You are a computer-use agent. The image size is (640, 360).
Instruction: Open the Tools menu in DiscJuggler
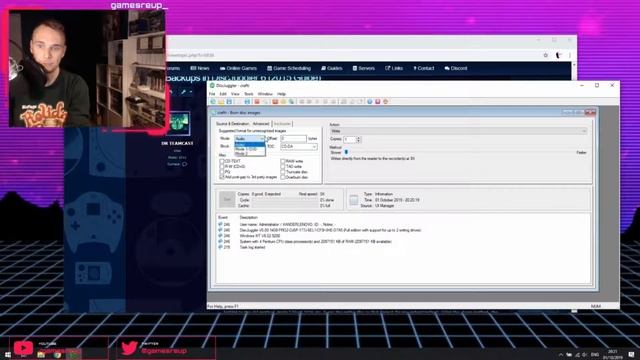tap(249, 94)
